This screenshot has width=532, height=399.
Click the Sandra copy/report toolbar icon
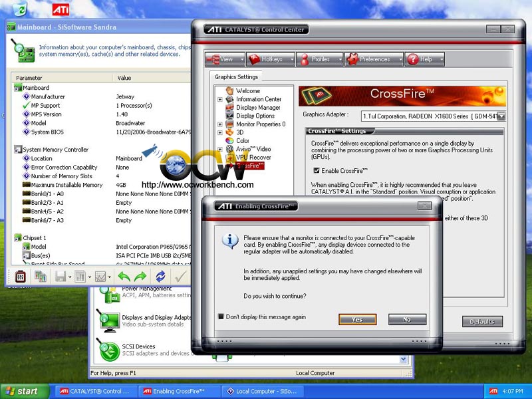tap(41, 277)
